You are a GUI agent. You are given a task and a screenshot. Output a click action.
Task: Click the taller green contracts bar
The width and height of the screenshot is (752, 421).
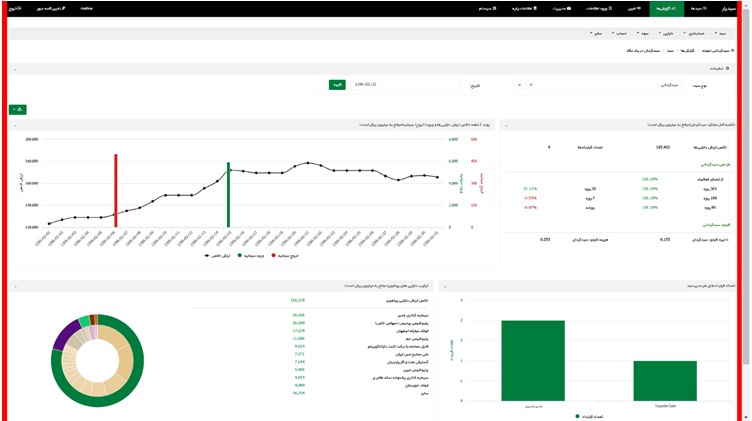[x=533, y=361]
